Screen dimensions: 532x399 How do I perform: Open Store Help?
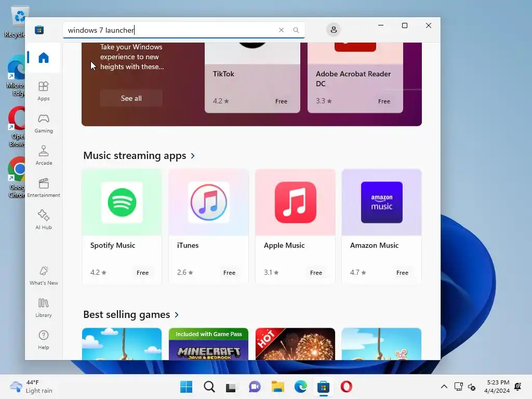pos(44,340)
